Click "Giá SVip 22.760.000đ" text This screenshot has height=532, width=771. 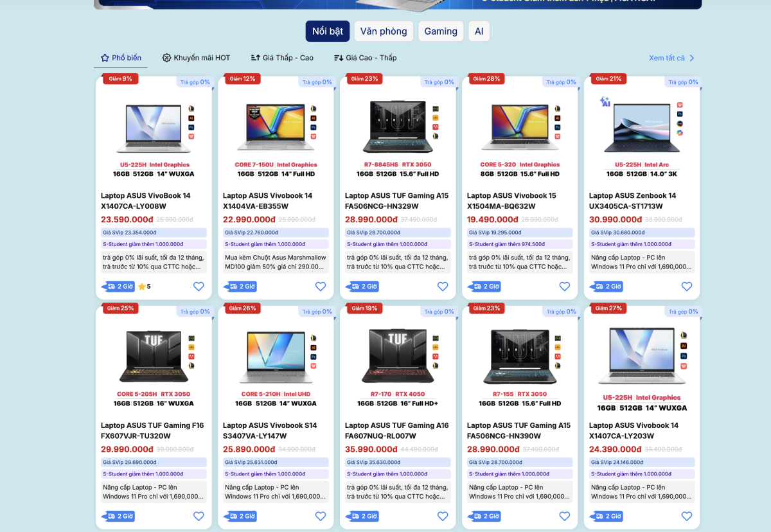pyautogui.click(x=251, y=233)
